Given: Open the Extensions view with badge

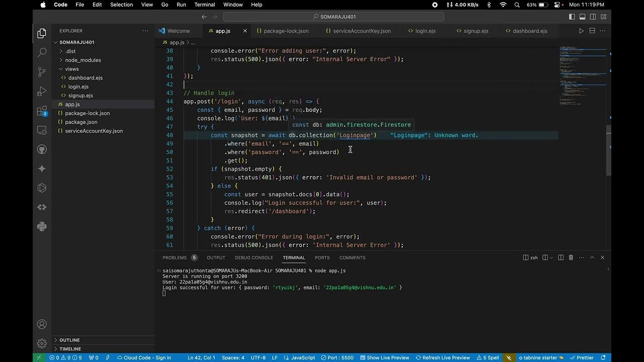Looking at the screenshot, I should [42, 111].
